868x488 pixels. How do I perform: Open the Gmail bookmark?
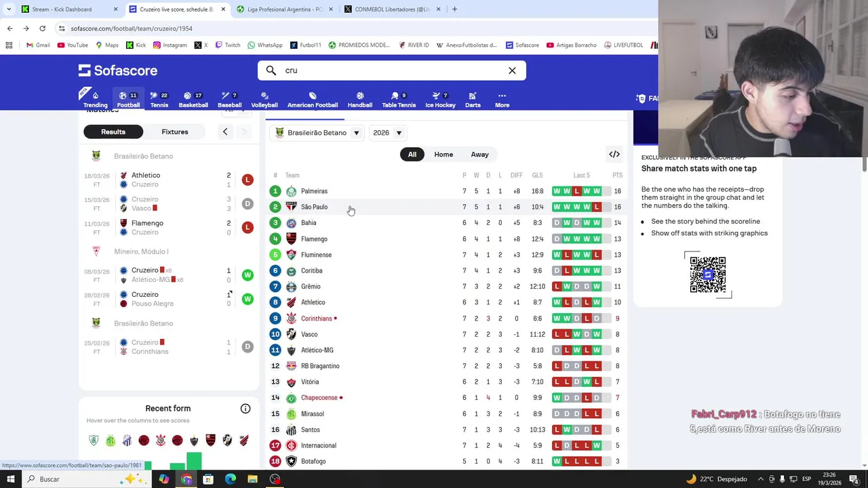tap(38, 45)
